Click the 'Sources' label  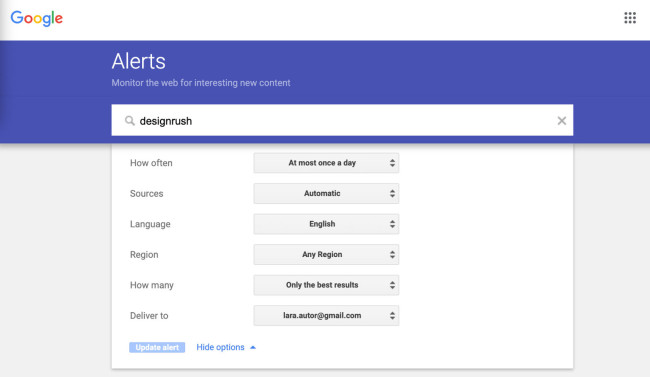point(146,194)
